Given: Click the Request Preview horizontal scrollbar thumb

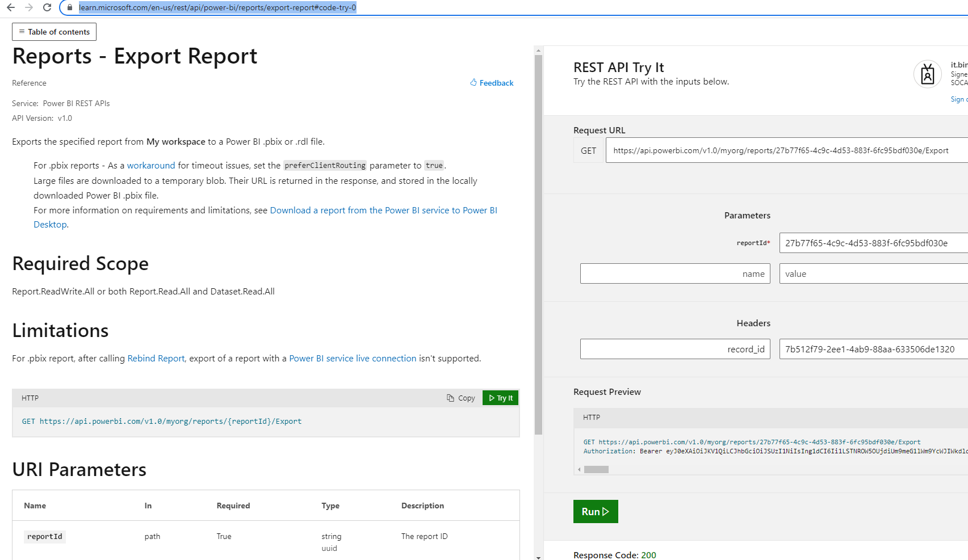Looking at the screenshot, I should click(x=596, y=469).
